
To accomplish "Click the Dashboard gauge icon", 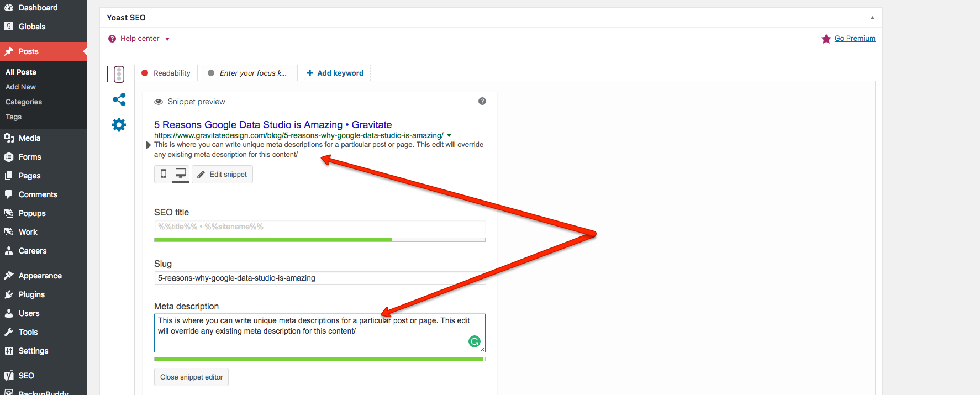I will [9, 8].
